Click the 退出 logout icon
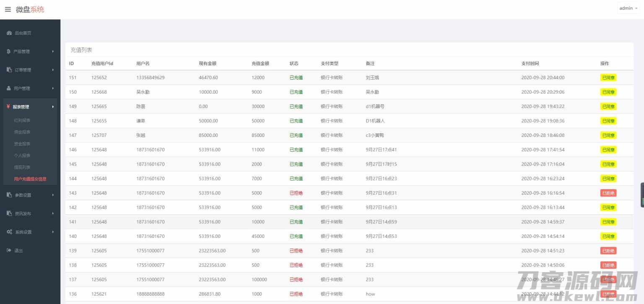The width and height of the screenshot is (644, 304). pyautogui.click(x=9, y=250)
